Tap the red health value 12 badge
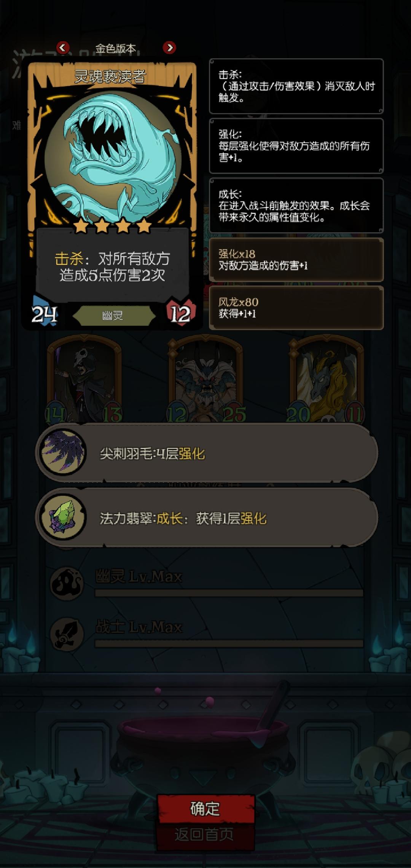 tap(180, 314)
